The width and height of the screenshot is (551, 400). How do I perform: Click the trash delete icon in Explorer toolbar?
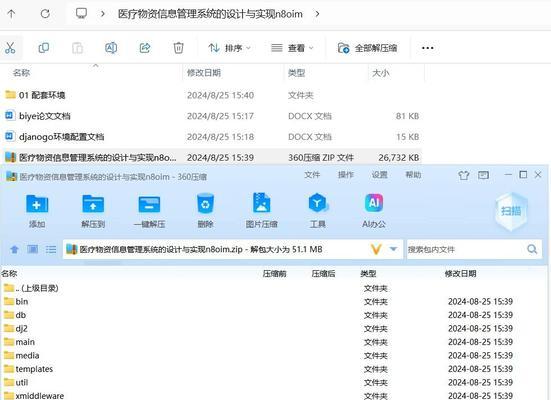coord(179,48)
